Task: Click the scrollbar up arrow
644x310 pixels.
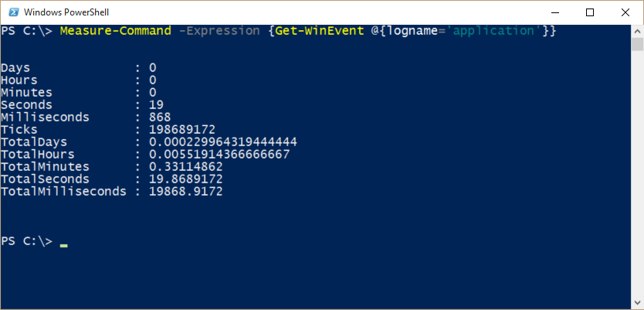Action: click(x=638, y=31)
